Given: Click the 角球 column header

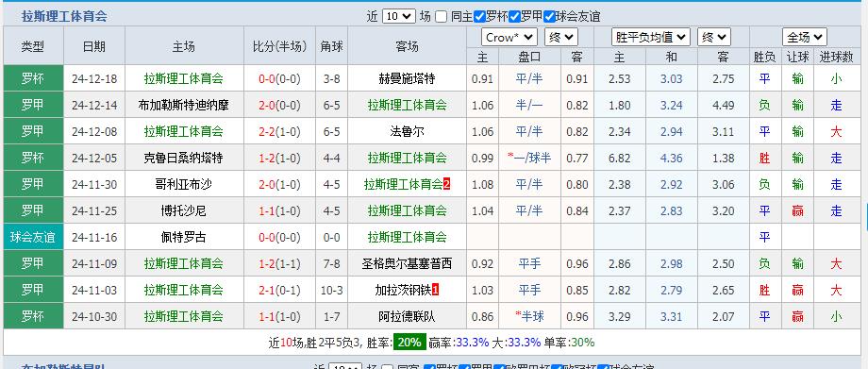Looking at the screenshot, I should (331, 46).
